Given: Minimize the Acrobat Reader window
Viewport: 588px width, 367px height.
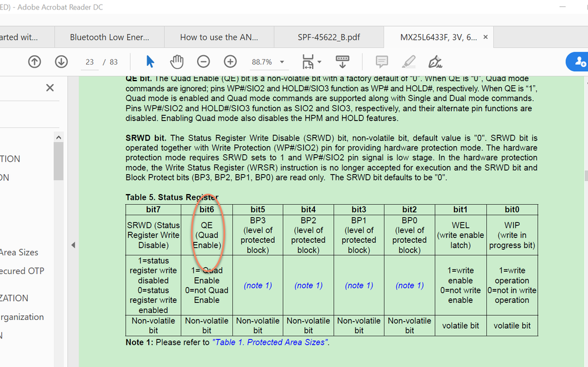Looking at the screenshot, I should [563, 6].
